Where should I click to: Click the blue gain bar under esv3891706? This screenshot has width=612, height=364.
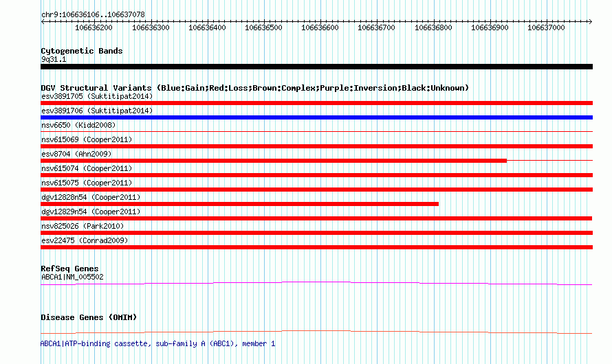tap(316, 117)
